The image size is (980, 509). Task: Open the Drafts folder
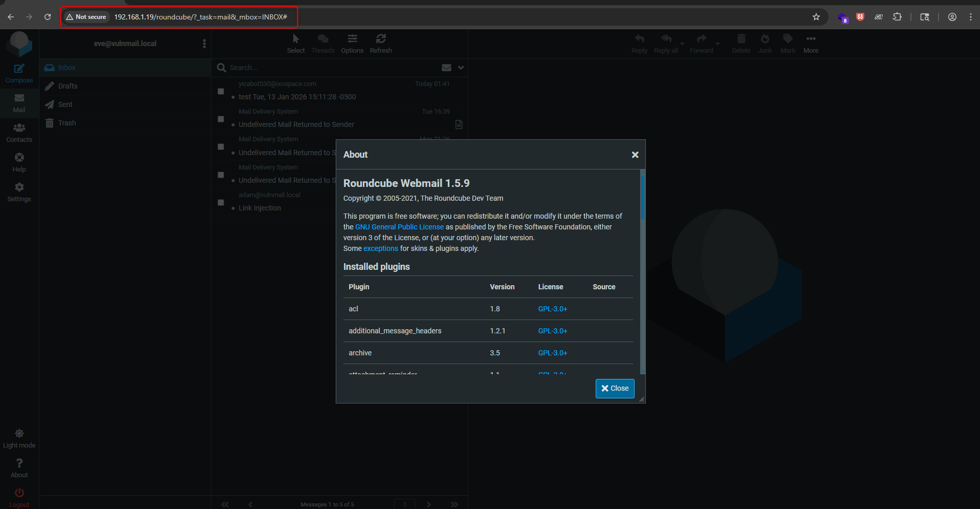125,86
